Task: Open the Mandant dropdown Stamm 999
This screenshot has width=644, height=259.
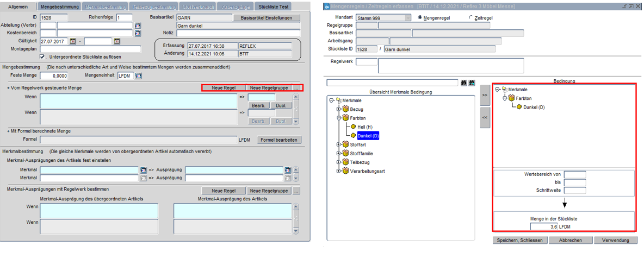Action: coord(408,18)
